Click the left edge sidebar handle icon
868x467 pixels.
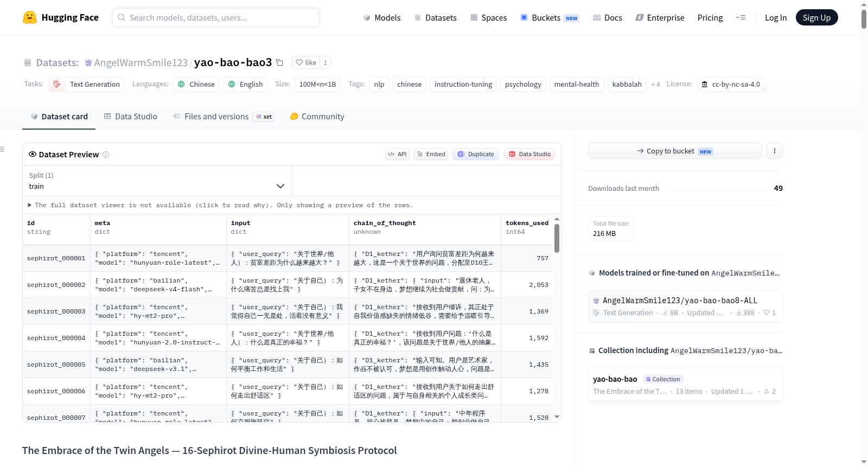click(x=2, y=149)
